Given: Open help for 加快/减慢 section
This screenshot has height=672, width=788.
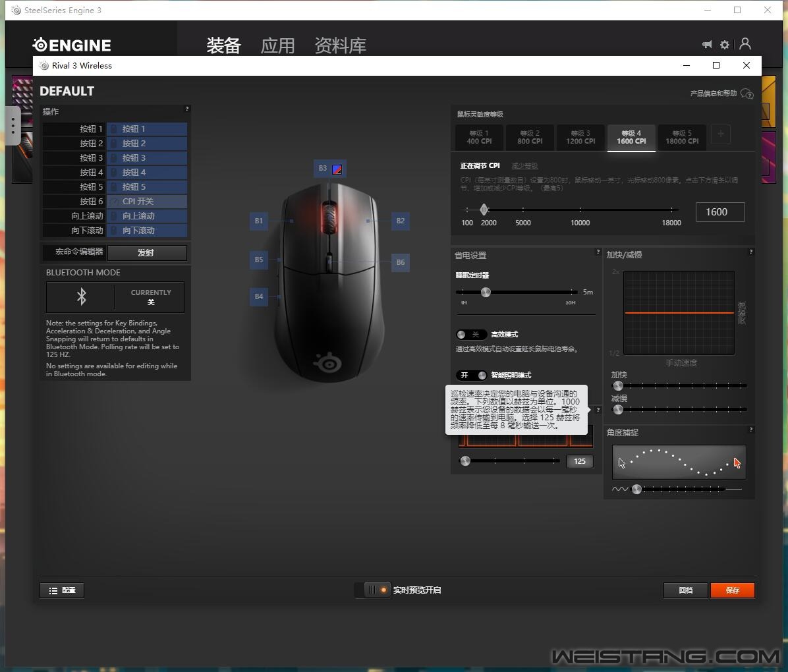Looking at the screenshot, I should point(751,252).
